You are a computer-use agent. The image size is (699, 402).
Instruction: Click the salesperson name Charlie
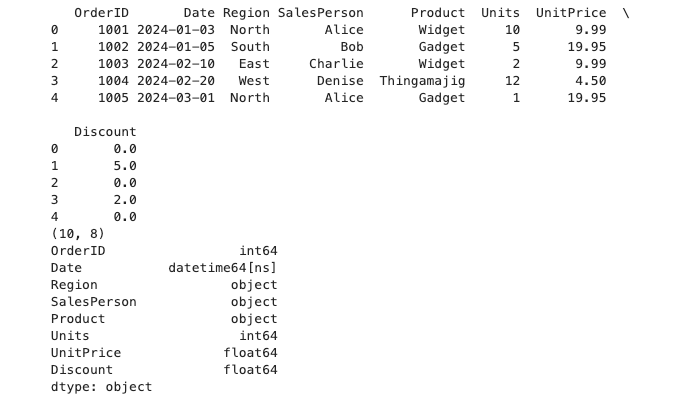click(x=336, y=64)
